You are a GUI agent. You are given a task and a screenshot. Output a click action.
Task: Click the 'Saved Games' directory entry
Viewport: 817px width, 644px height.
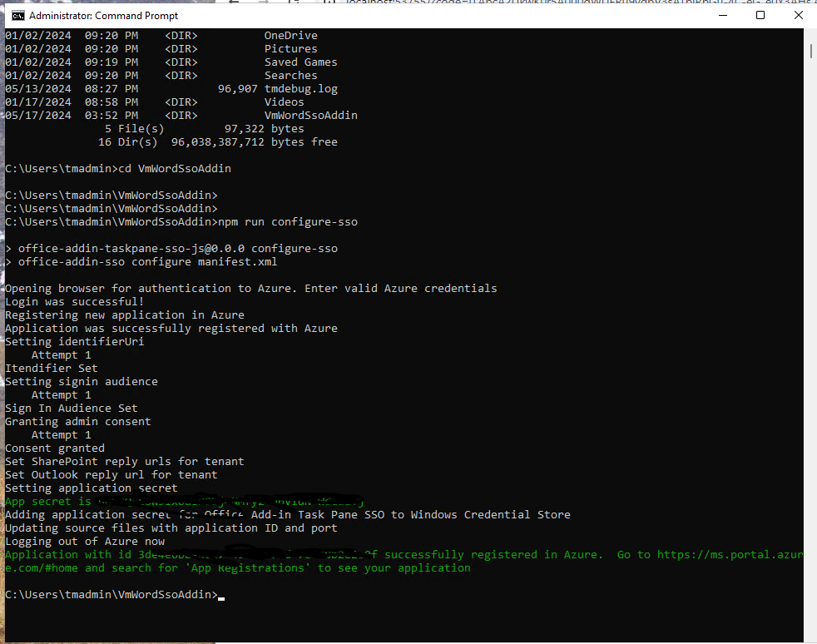click(300, 62)
